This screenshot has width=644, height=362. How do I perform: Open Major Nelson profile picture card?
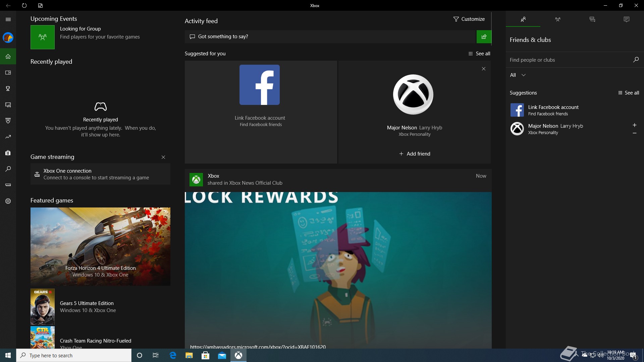pos(413,95)
